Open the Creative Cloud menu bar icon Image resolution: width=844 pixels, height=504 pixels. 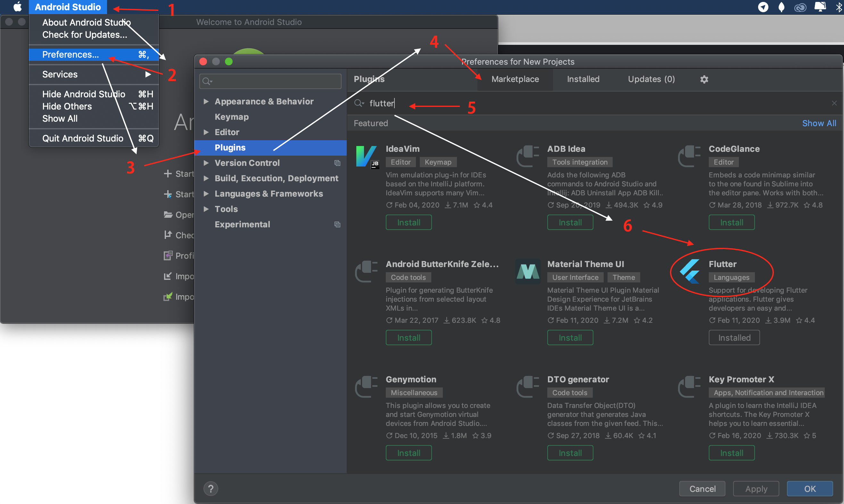(800, 7)
